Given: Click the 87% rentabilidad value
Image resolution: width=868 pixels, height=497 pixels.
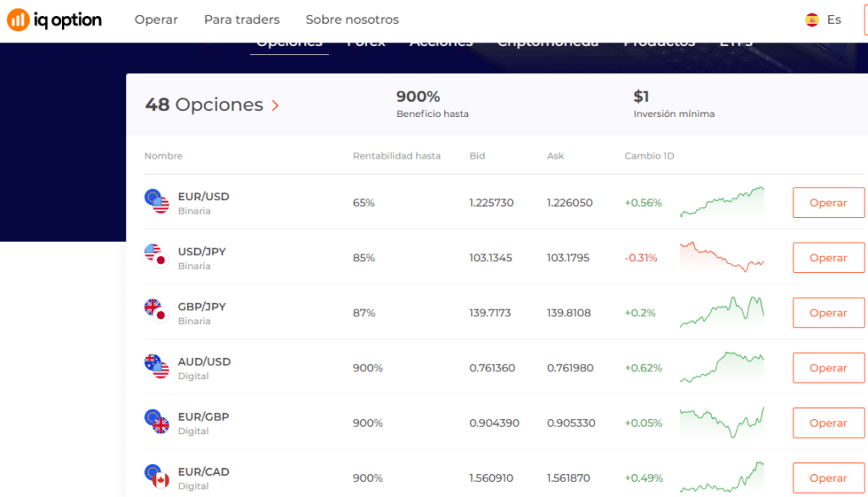Looking at the screenshot, I should coord(364,312).
